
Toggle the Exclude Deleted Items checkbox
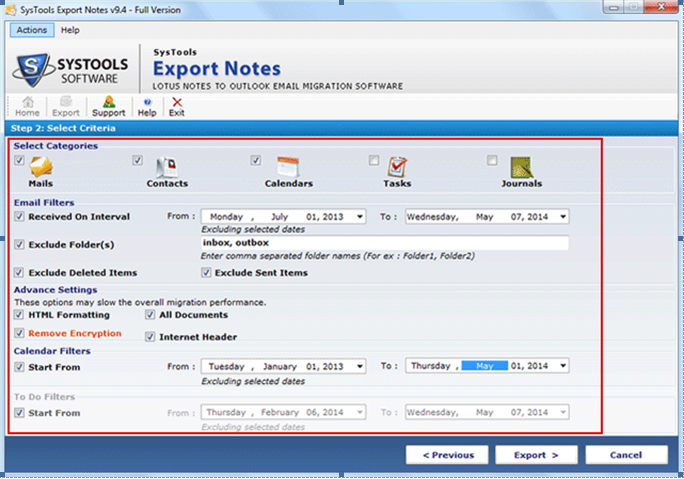coord(20,273)
